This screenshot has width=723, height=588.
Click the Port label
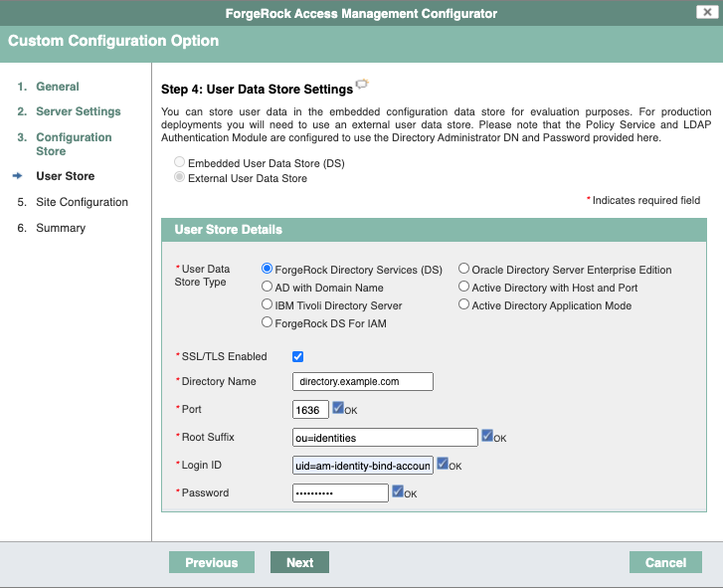[x=191, y=409]
